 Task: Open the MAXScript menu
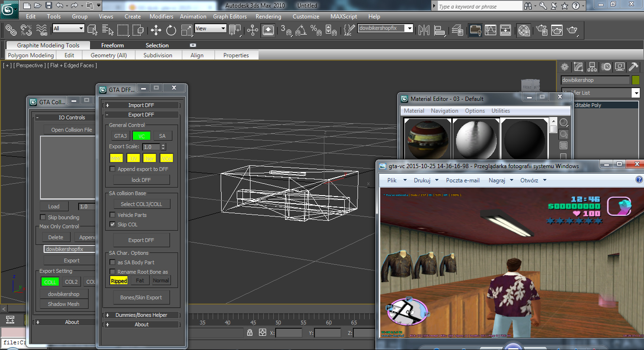(344, 16)
